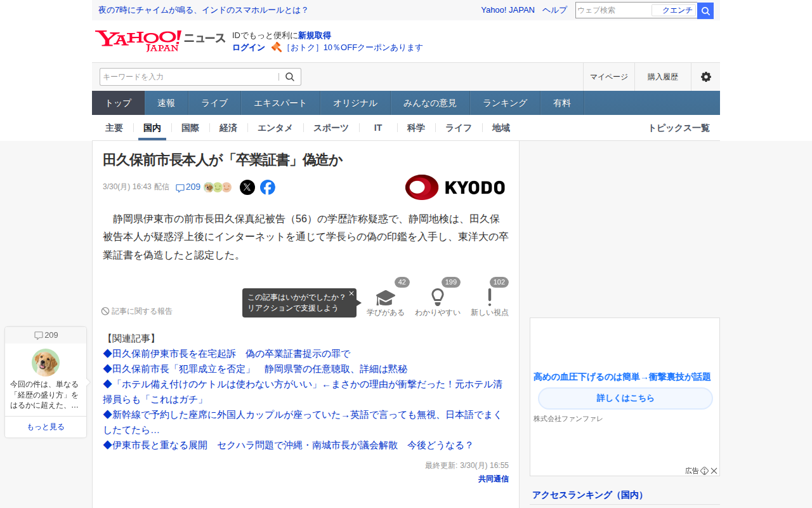This screenshot has height=508, width=812.
Task: Open the 209 comments link beside date
Action: 188,187
